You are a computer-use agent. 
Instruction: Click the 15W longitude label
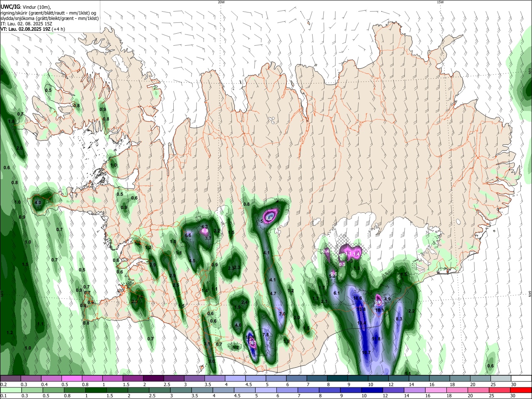point(440,2)
